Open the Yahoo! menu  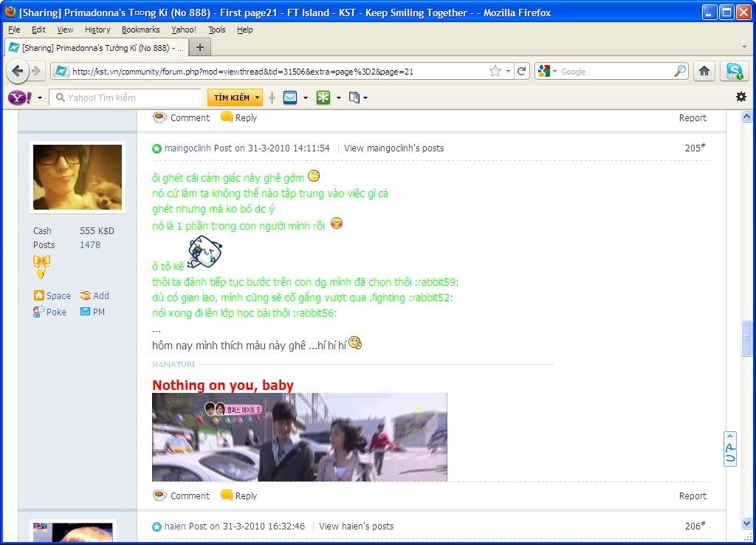184,30
